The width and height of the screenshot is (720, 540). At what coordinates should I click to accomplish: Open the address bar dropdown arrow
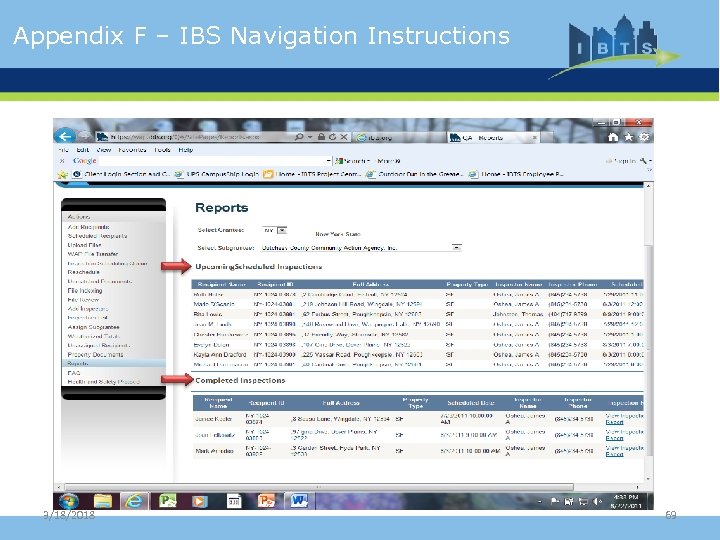[x=310, y=137]
